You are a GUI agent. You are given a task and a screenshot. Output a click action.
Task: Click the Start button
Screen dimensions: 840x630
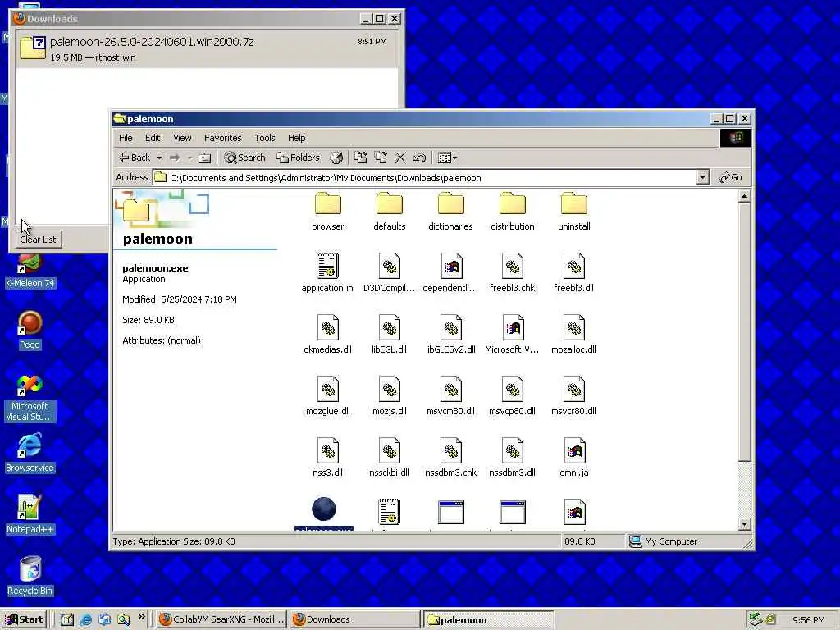click(25, 619)
